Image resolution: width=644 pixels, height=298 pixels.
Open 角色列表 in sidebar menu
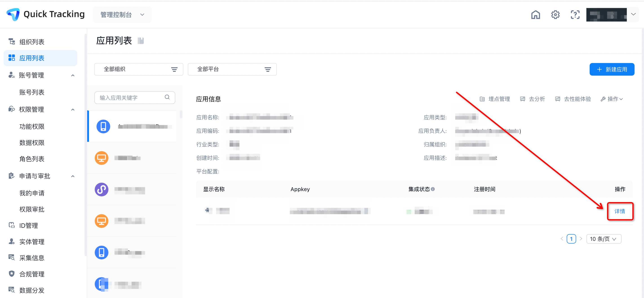click(x=32, y=159)
